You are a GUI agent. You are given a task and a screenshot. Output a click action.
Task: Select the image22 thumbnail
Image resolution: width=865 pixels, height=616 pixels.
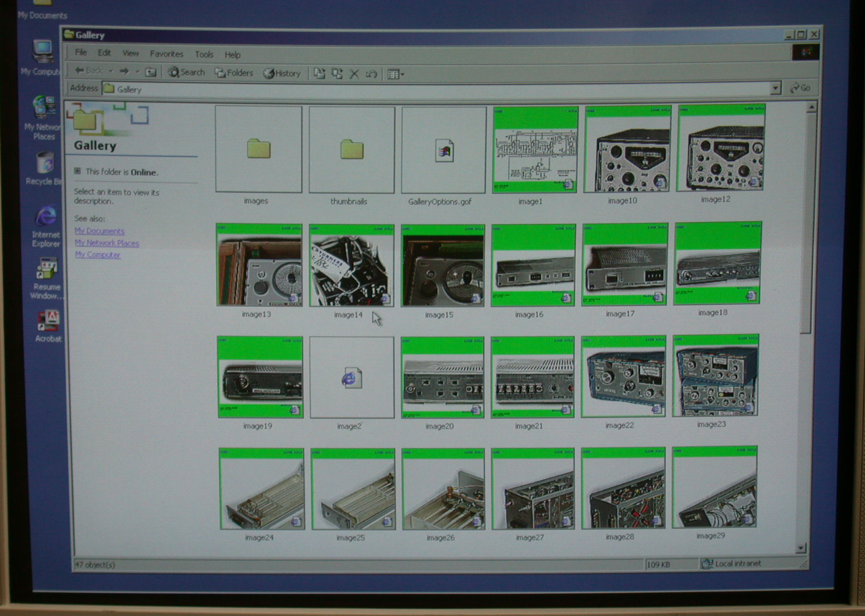(623, 376)
